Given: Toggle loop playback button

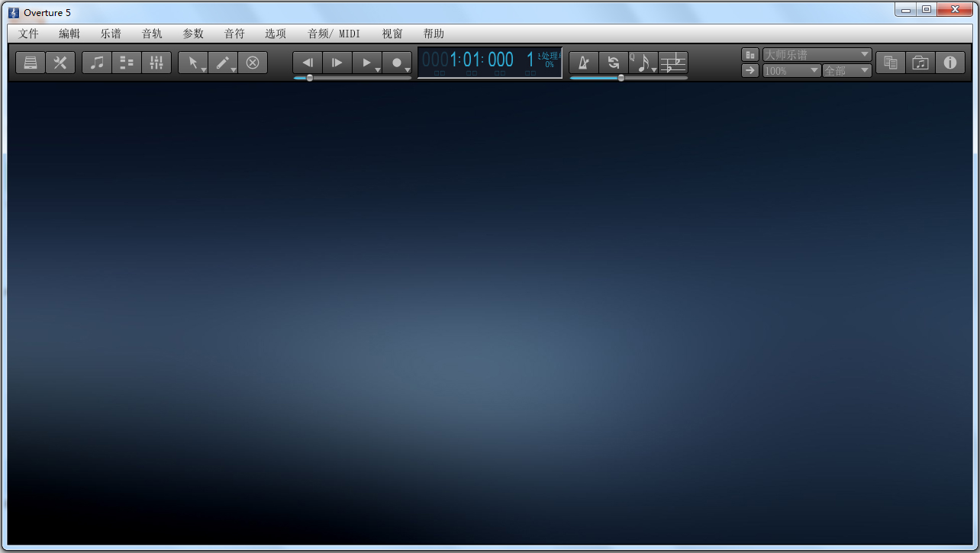Looking at the screenshot, I should point(613,63).
